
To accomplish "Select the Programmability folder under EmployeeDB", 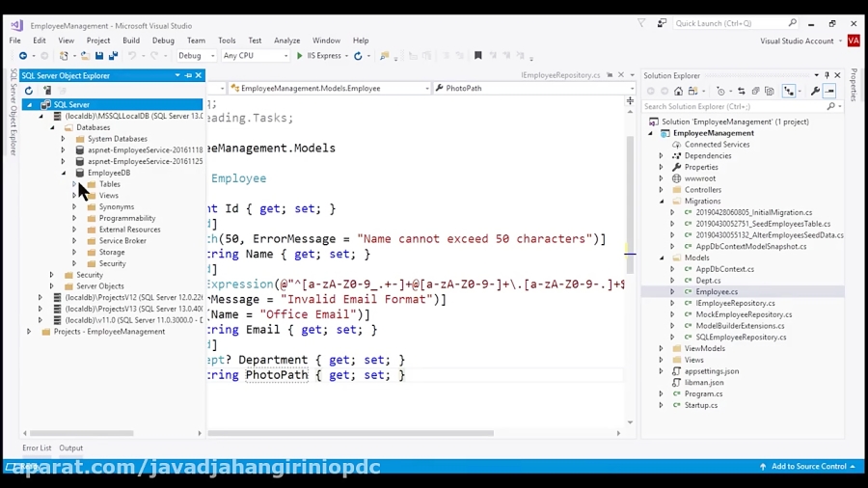I will pos(126,218).
